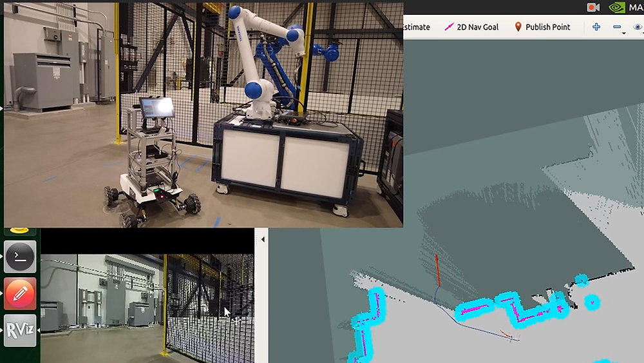Open the NVIDIA tray indicator
The height and width of the screenshot is (363, 644).
(x=616, y=7)
